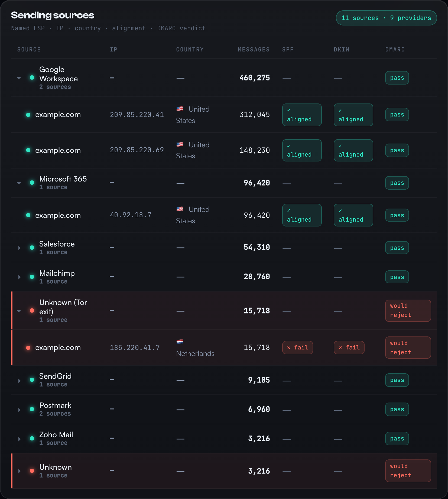Click the message count 148,230

255,150
